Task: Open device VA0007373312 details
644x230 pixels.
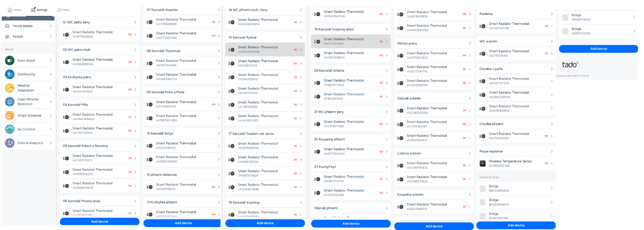Action: point(516,81)
